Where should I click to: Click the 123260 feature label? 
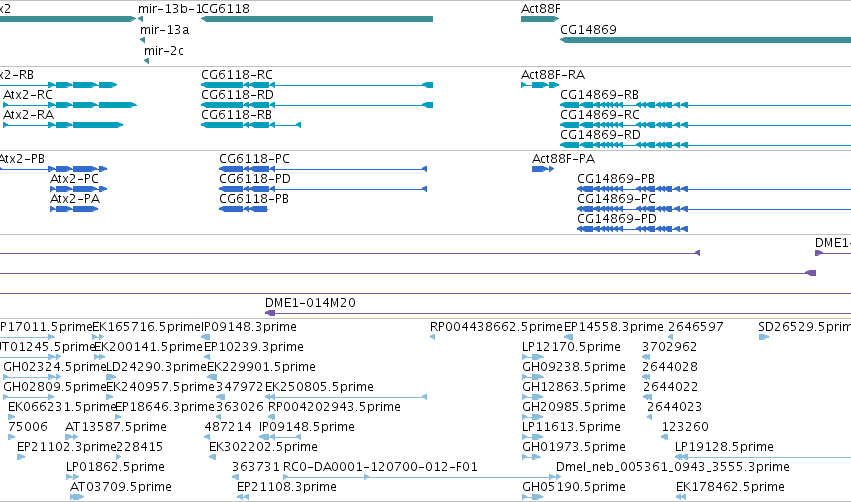(685, 428)
